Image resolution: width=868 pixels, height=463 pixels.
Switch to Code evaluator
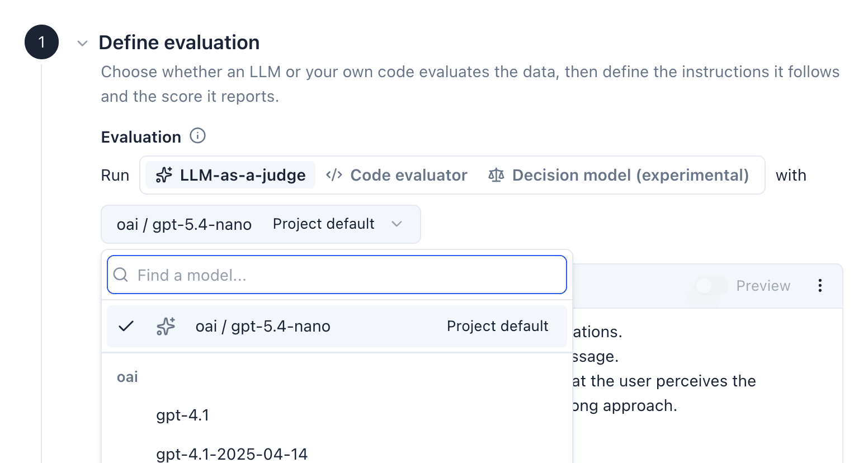coord(397,175)
